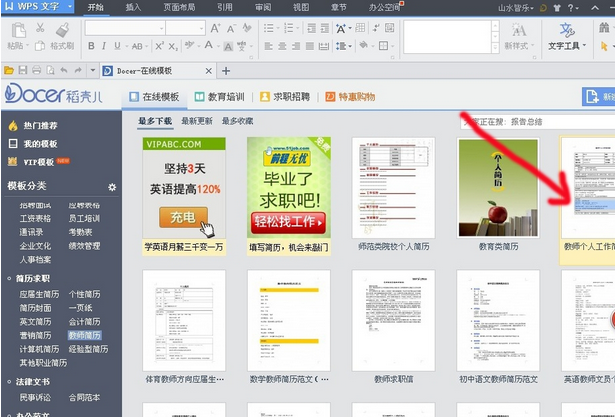Viewport: 615px width, 417px height.
Task: Click the paragraph shading fill icon
Action: coord(363,46)
